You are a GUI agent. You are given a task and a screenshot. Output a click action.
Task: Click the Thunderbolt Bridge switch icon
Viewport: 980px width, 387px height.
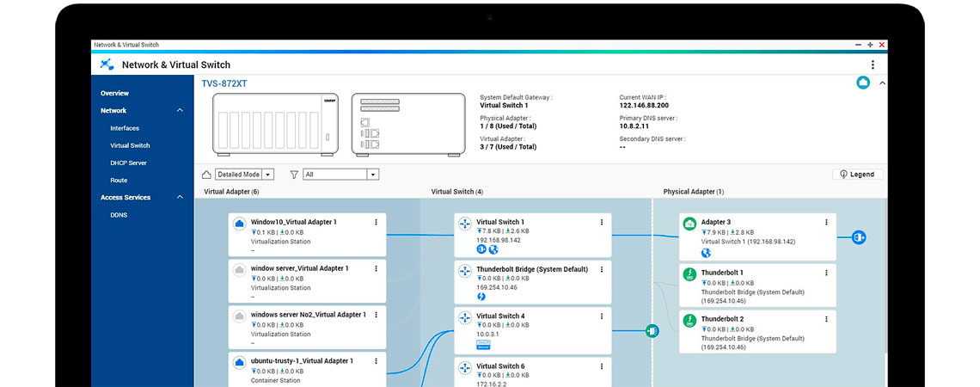pyautogui.click(x=464, y=271)
